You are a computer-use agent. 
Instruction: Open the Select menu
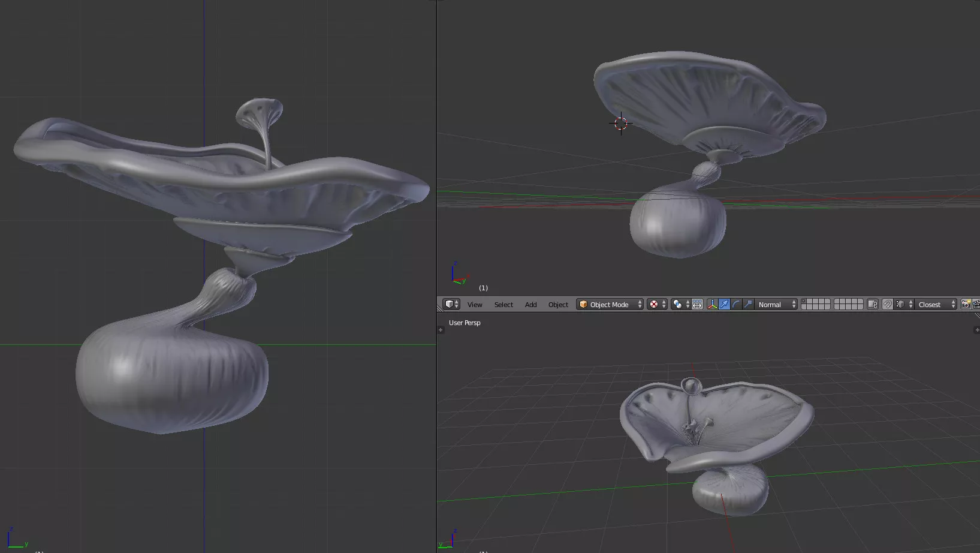point(503,305)
